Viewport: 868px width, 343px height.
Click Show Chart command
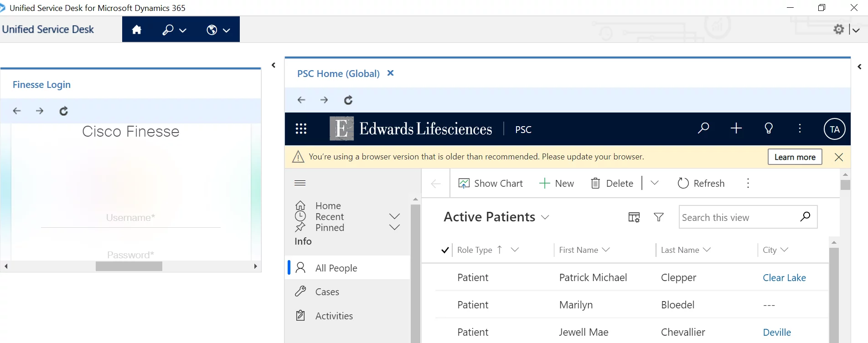pyautogui.click(x=491, y=184)
